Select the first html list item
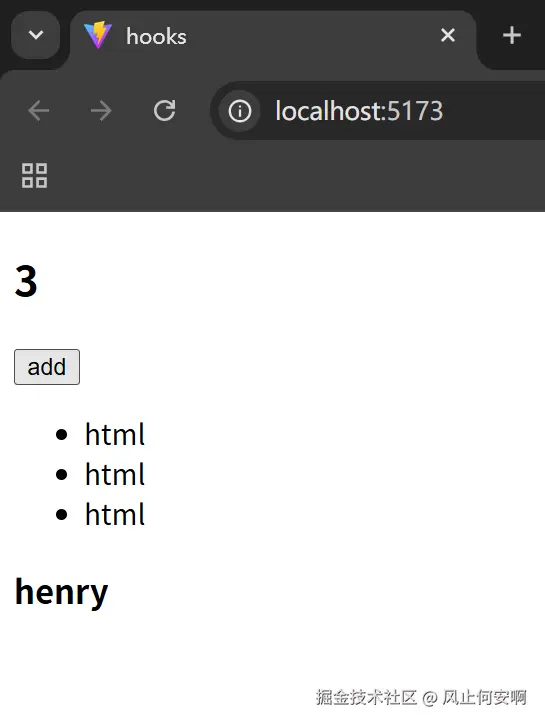The image size is (545, 725). (x=115, y=435)
